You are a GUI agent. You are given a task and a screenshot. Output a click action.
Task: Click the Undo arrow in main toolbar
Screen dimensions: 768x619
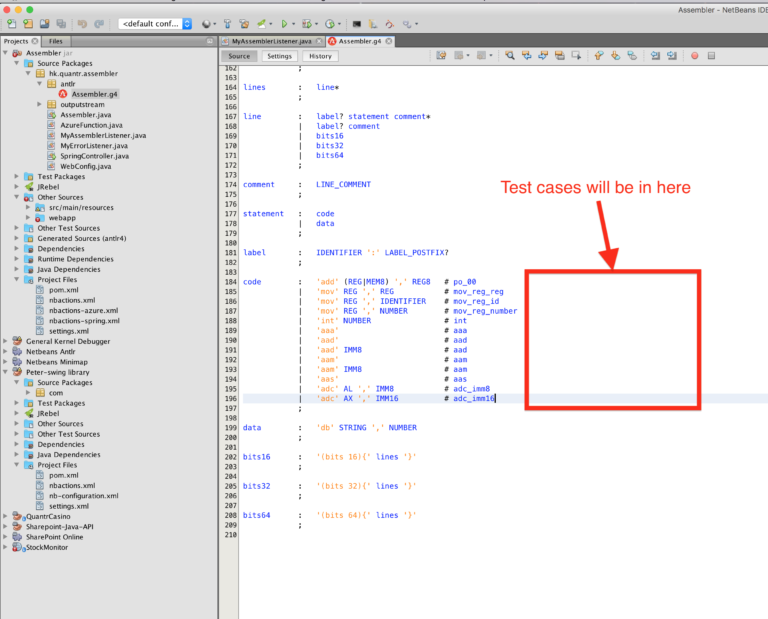[x=82, y=24]
